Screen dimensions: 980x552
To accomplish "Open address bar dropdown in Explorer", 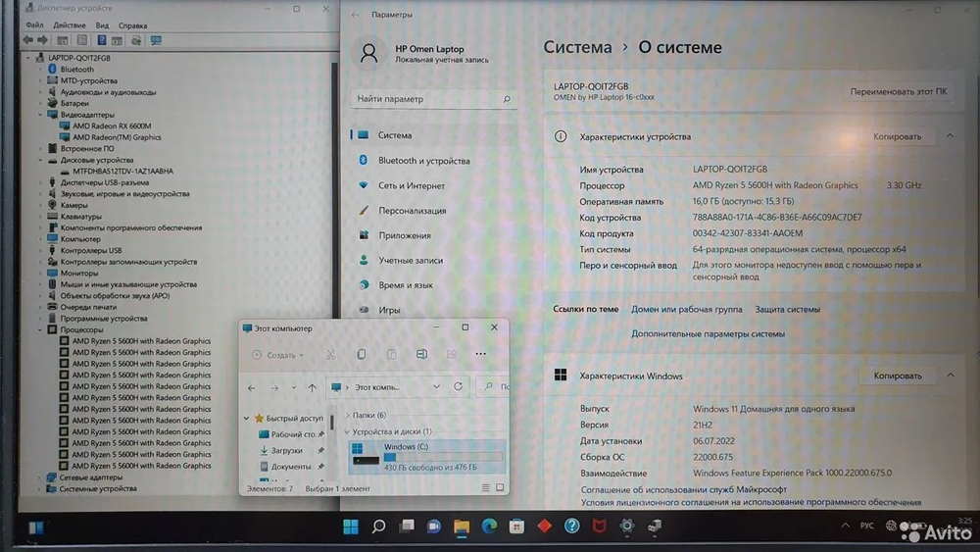I will (x=436, y=387).
